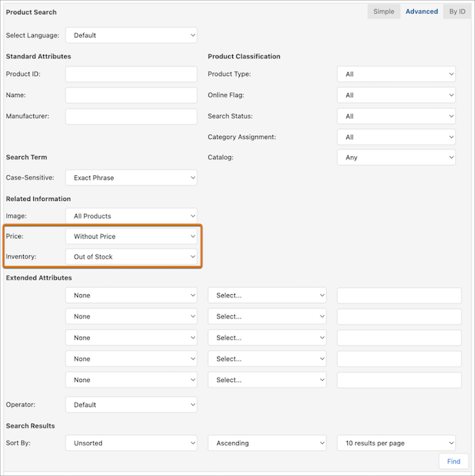Open the fourth row Select... operator dropdown

(x=267, y=359)
